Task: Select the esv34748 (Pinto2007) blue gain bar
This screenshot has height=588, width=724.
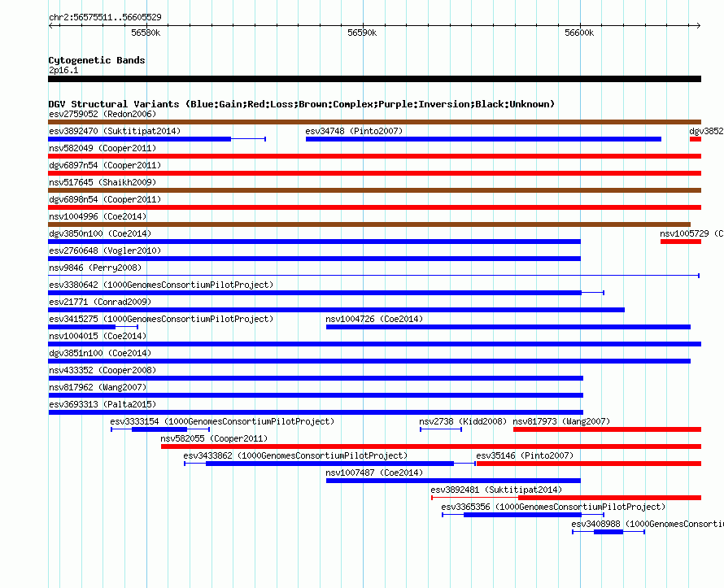Action: 483,139
